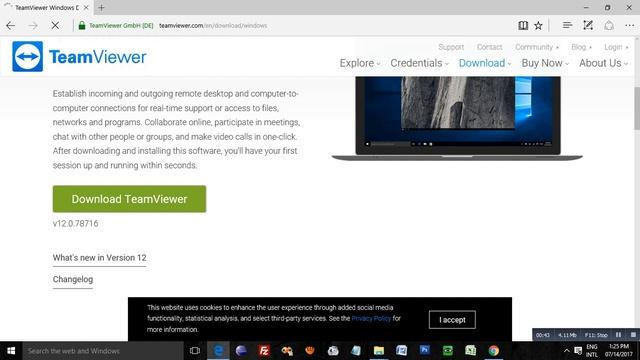Open a new browser tab
Screen dimensions: 640x360
click(101, 7)
